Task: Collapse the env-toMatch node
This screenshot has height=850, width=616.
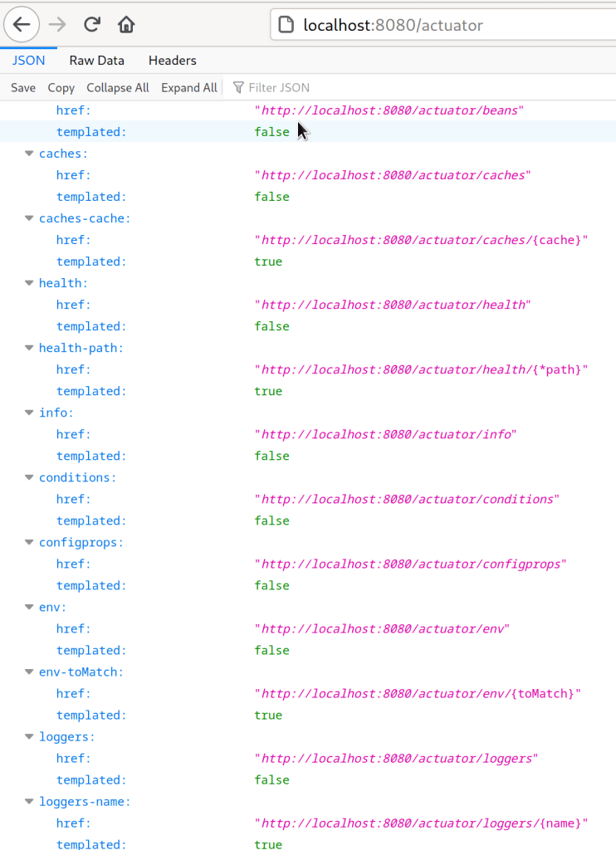Action: tap(29, 672)
